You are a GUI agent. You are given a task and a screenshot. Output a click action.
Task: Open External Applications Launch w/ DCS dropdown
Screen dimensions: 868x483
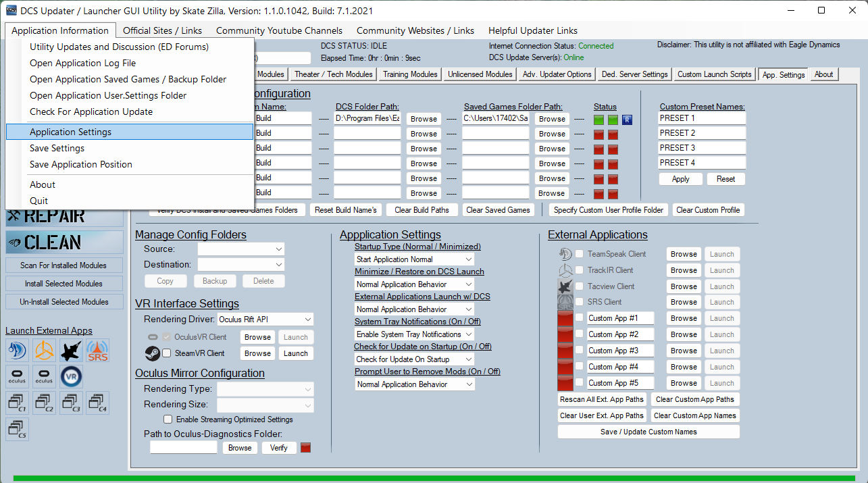(x=414, y=309)
